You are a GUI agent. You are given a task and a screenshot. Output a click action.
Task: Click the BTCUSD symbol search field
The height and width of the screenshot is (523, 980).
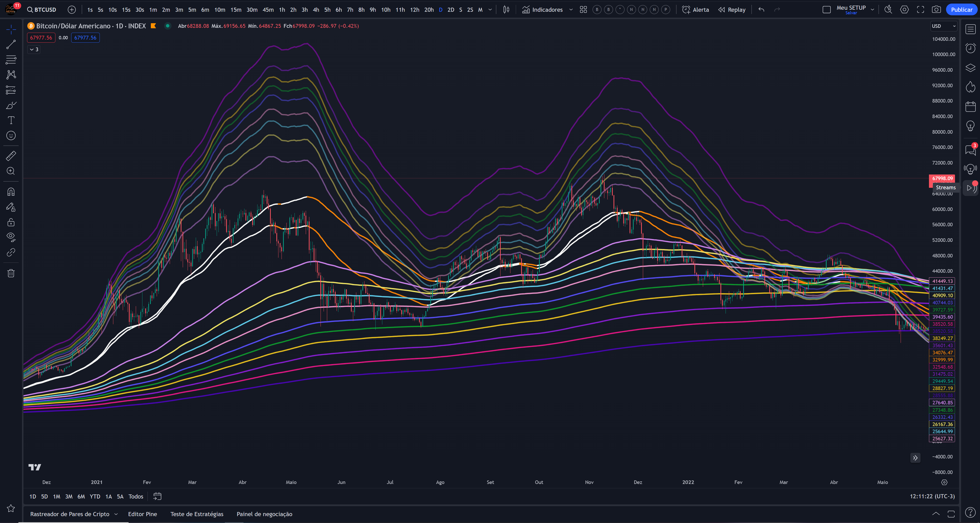pos(42,9)
